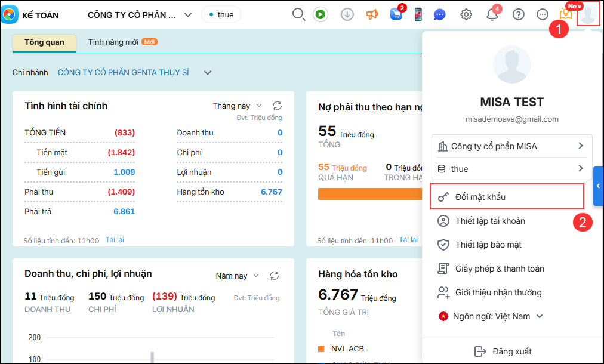604x364 pixels.
Task: Expand the Ngôn ngữ: Việt Nam selector
Action: (x=491, y=316)
